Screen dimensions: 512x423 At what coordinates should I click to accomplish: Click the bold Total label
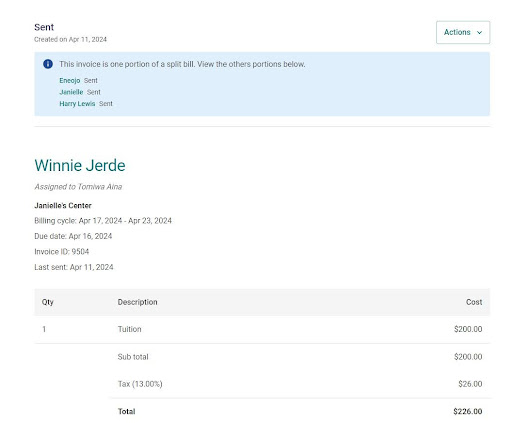point(127,411)
